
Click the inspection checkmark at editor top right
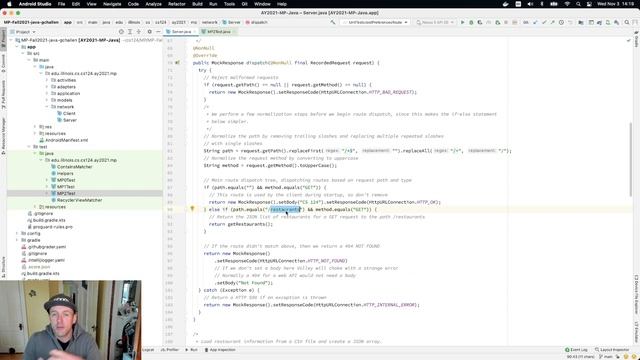point(629,40)
